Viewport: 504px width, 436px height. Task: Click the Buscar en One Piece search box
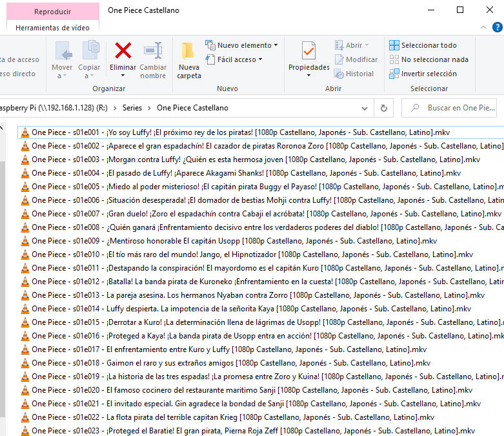(449, 108)
